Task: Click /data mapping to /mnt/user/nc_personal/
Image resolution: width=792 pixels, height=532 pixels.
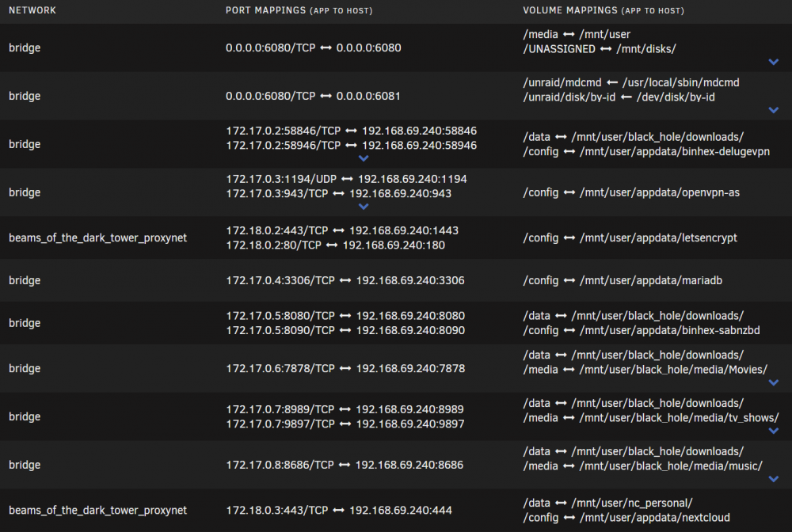Action: [x=608, y=503]
